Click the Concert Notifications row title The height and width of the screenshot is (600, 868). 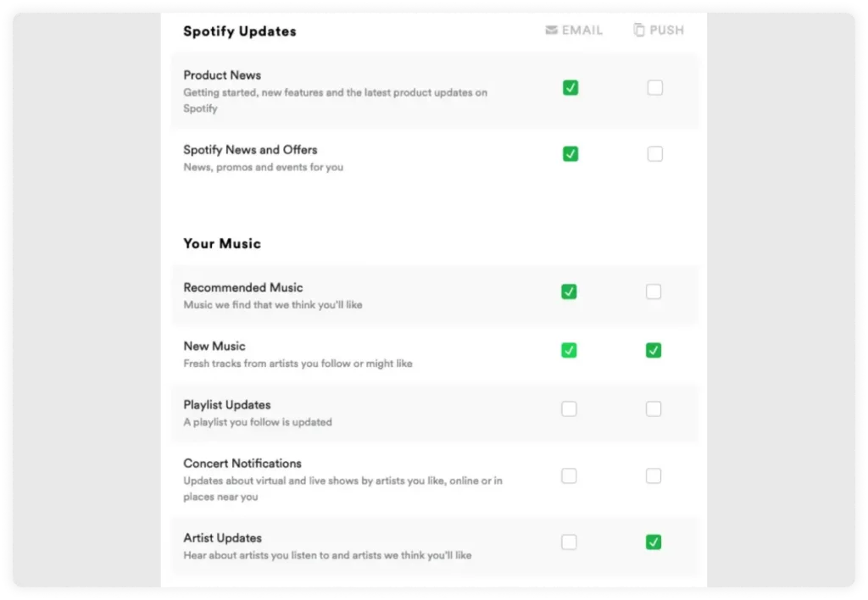click(242, 464)
